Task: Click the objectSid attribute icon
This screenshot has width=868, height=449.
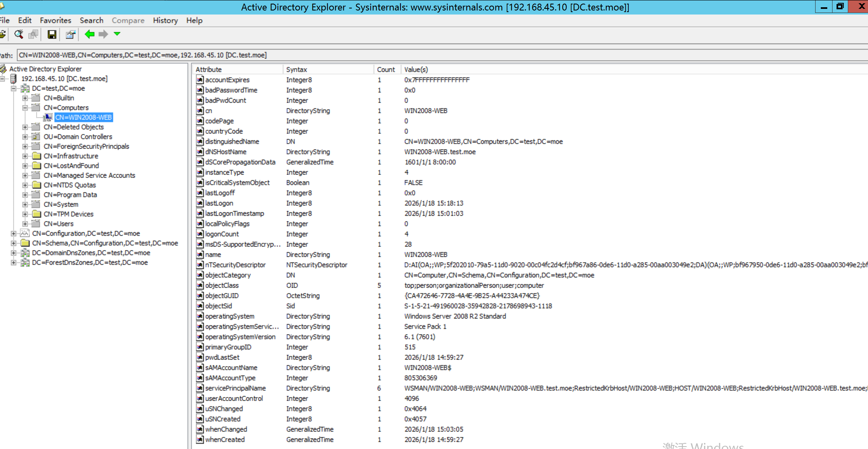Action: pyautogui.click(x=200, y=306)
